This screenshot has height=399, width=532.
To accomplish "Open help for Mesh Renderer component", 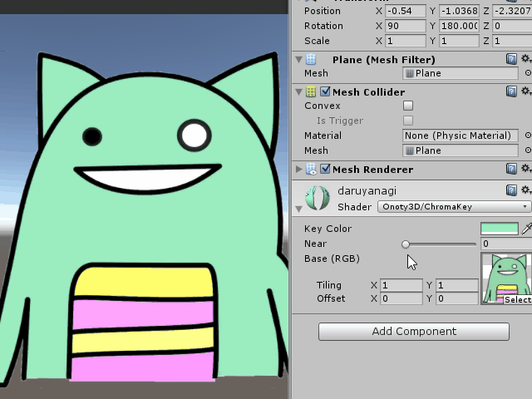I will (x=511, y=169).
